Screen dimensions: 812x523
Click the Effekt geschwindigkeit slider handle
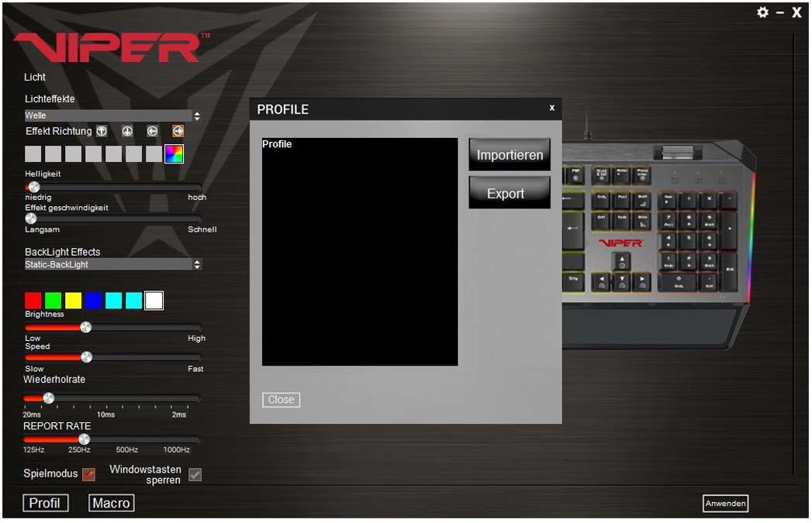pos(31,218)
